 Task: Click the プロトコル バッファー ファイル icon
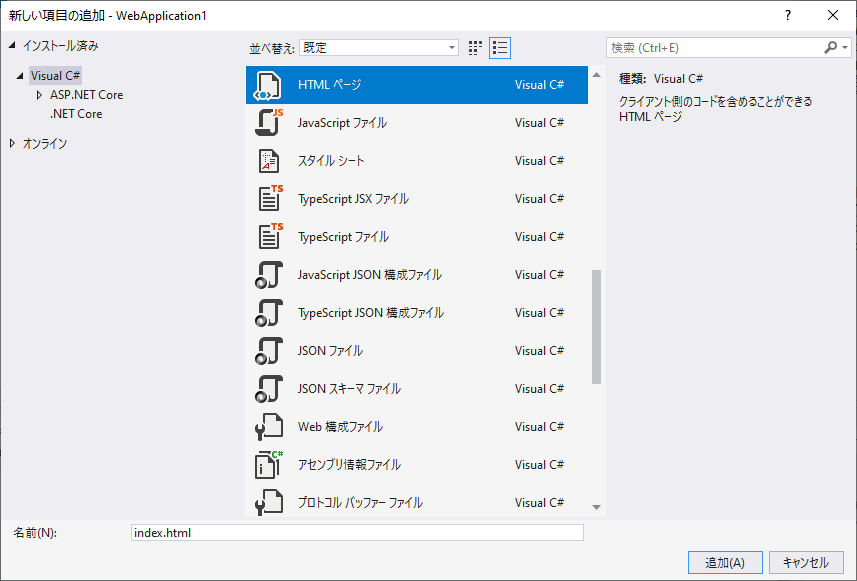coord(269,502)
